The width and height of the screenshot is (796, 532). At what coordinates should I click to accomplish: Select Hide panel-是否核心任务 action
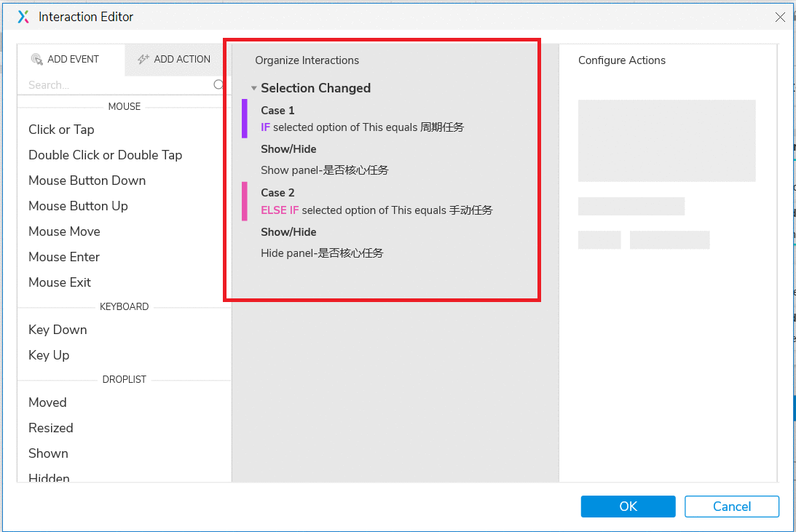coord(323,253)
